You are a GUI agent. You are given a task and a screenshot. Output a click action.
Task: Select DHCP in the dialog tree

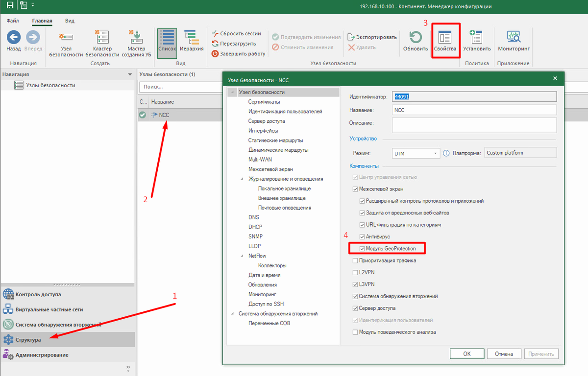255,227
